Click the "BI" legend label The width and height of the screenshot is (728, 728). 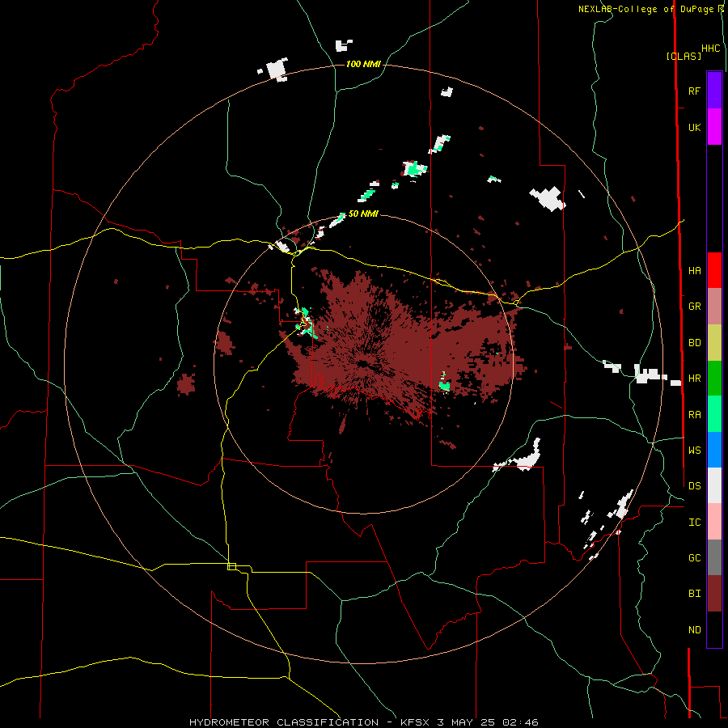694,594
